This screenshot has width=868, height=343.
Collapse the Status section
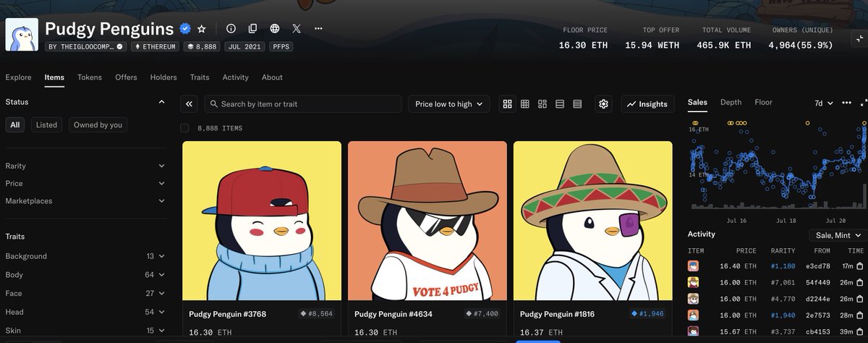161,102
